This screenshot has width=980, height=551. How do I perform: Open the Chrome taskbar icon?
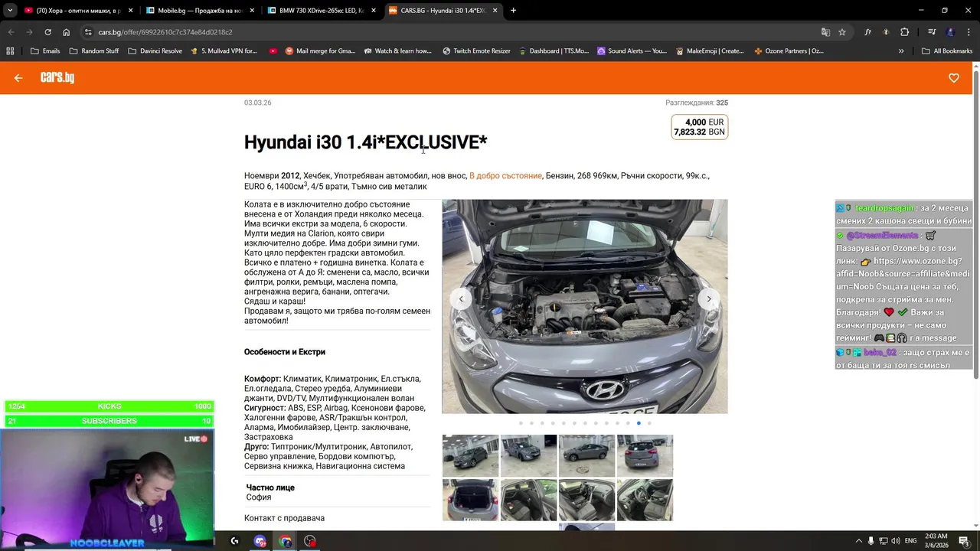(x=285, y=541)
